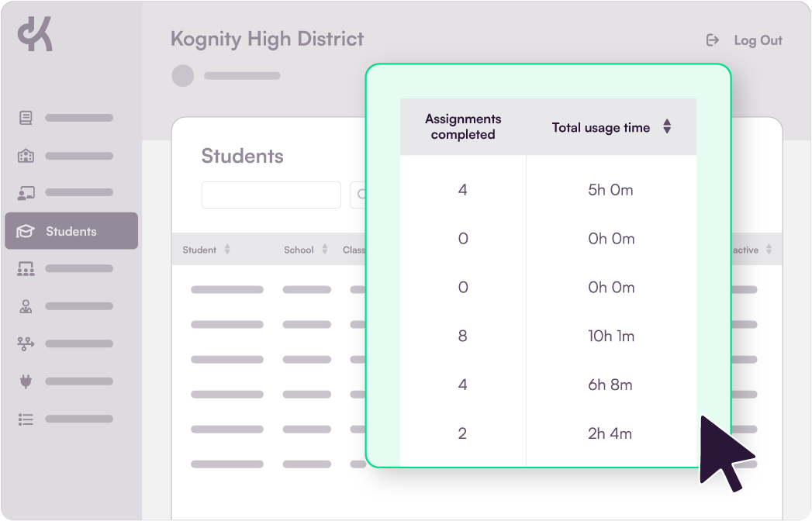Sort the Student column

pos(227,250)
